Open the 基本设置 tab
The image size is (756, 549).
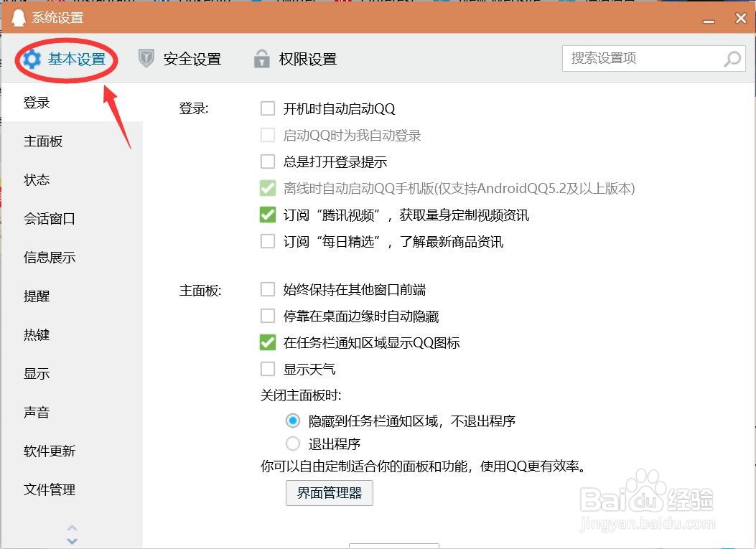tap(64, 60)
